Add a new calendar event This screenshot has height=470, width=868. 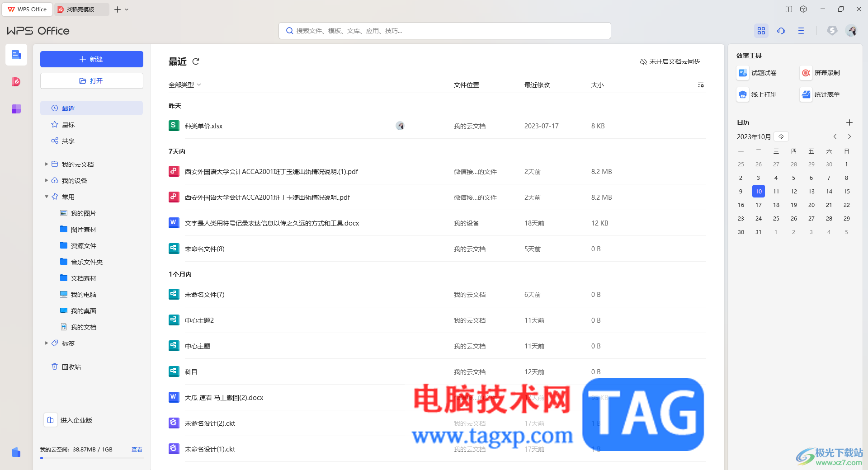tap(849, 122)
